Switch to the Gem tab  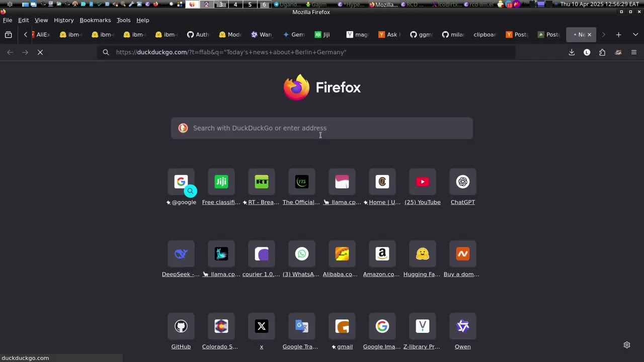(293, 35)
